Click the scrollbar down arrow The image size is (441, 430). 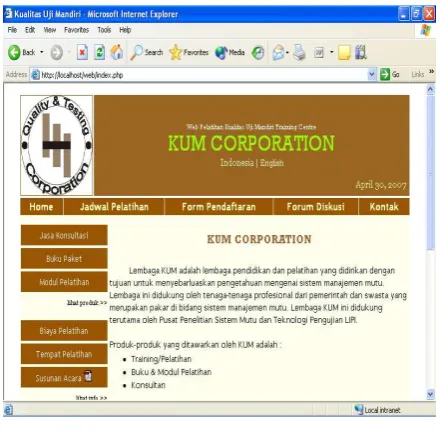[430, 394]
